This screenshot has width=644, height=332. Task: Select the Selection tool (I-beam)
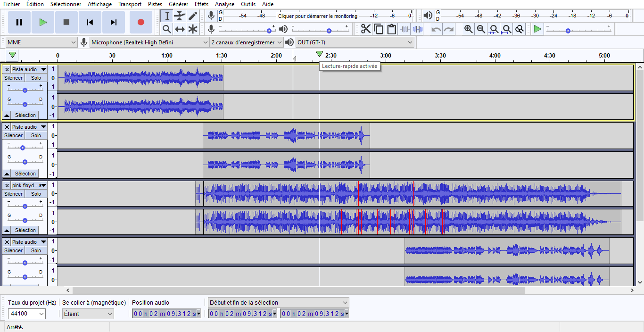tap(166, 15)
